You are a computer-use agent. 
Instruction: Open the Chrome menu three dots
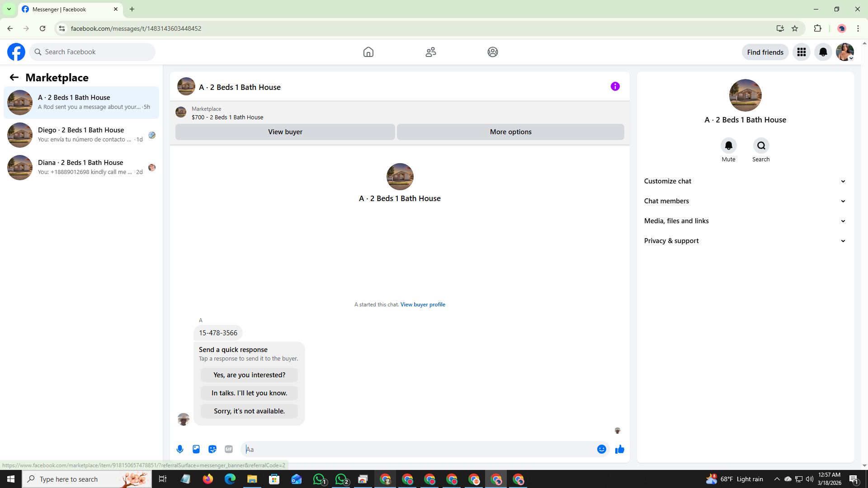pos(858,28)
